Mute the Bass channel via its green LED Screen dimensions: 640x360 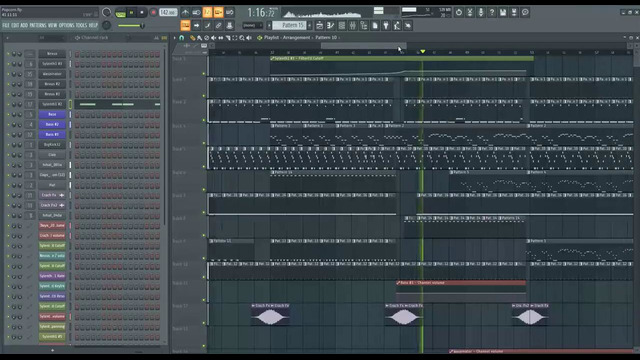coord(8,115)
